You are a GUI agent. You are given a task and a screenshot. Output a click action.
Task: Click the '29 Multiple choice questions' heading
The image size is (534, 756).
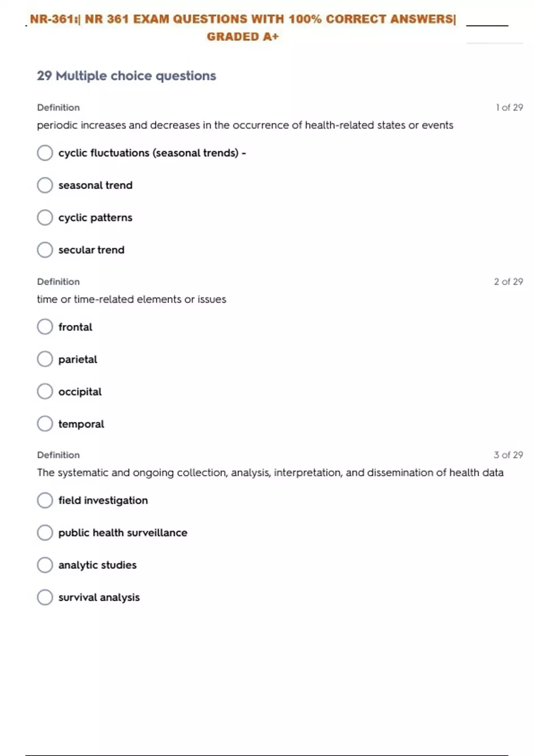126,76
